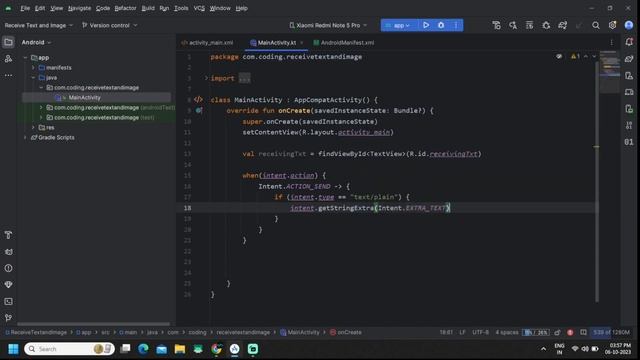Click the memory usage indicator
Viewport: 640px width, 360px height.
click(611, 332)
